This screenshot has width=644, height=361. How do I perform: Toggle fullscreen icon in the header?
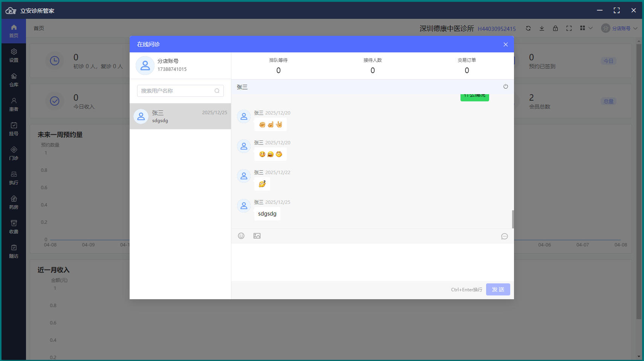click(x=569, y=28)
